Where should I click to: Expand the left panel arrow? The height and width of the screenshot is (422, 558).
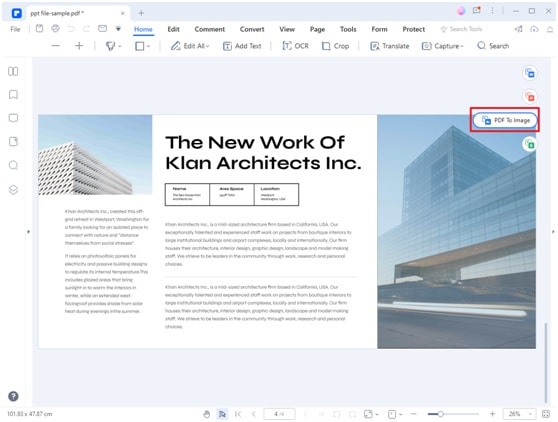(28, 232)
